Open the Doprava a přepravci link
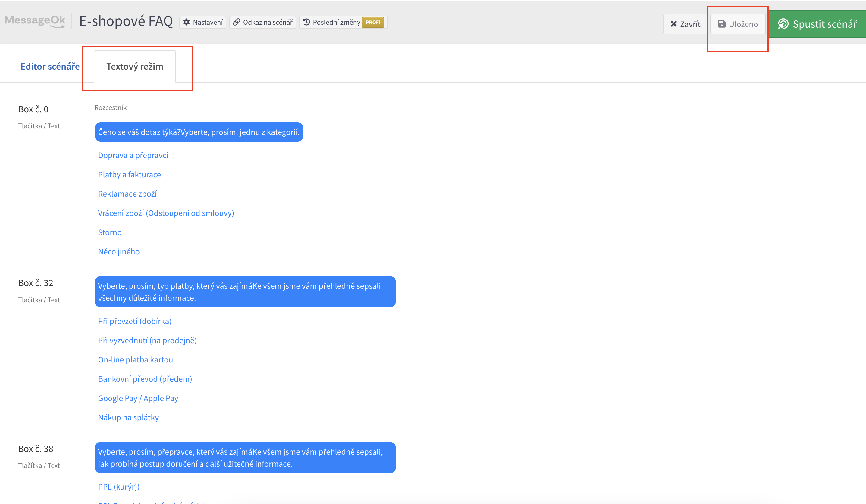The image size is (866, 504). (x=133, y=155)
